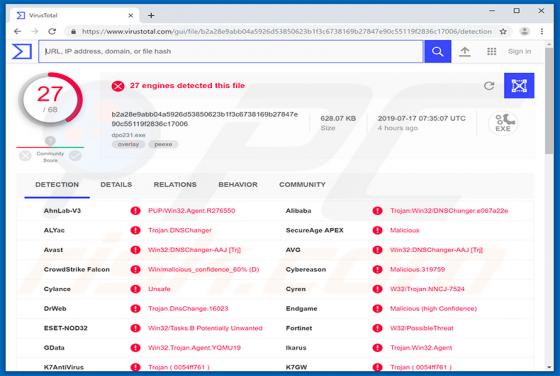The image size is (560, 376).
Task: Click the file hash text
Action: pyautogui.click(x=205, y=119)
